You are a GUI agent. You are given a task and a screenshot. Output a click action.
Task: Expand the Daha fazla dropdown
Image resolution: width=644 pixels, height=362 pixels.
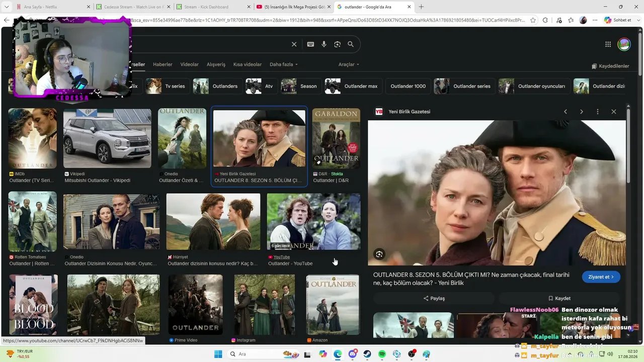(x=284, y=64)
